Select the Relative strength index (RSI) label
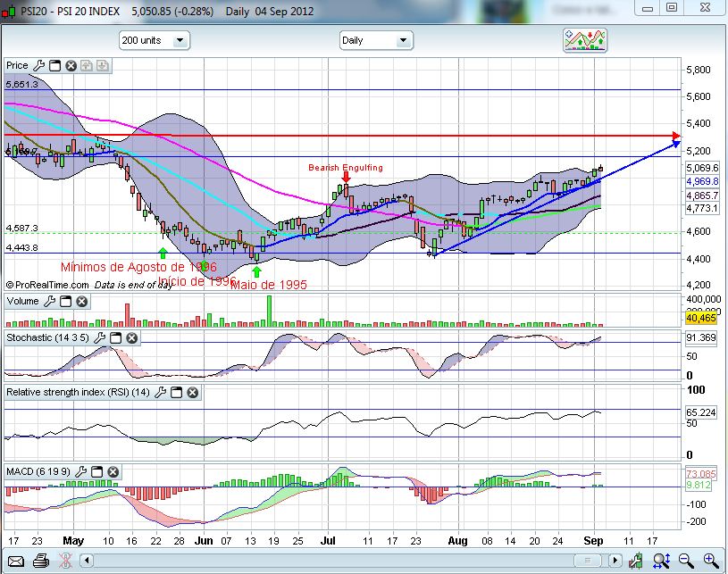 coord(78,392)
